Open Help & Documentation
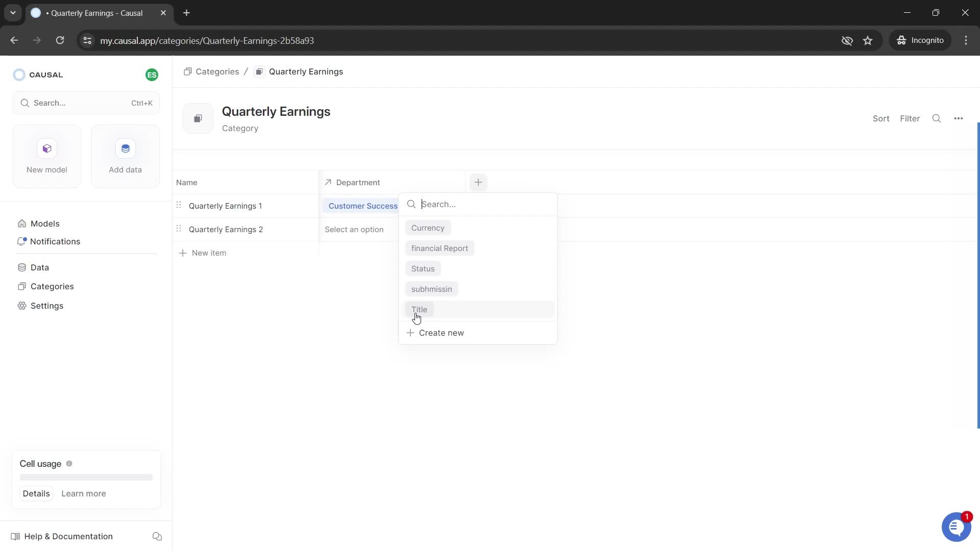 (68, 536)
